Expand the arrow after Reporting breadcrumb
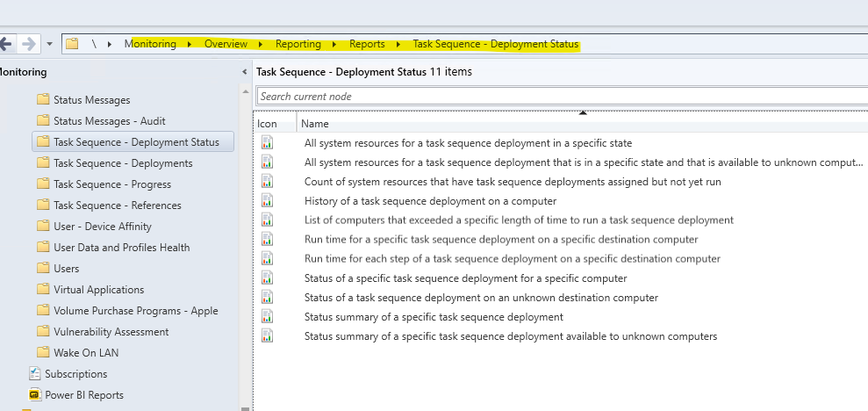868x411 pixels. tap(335, 44)
